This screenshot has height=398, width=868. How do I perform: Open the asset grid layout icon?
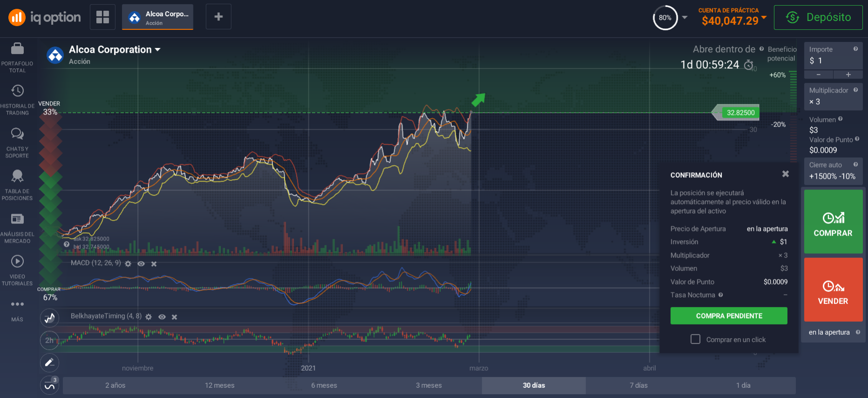click(102, 17)
